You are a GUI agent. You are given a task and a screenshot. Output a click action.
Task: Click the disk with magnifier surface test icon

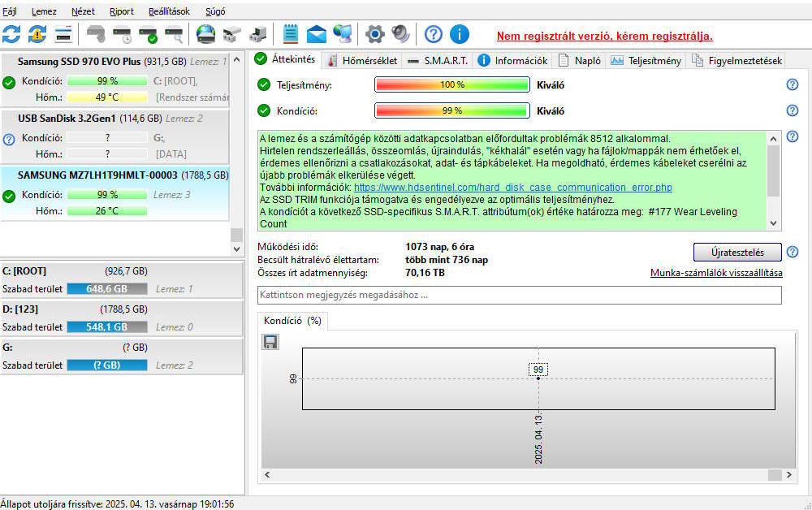click(x=174, y=34)
